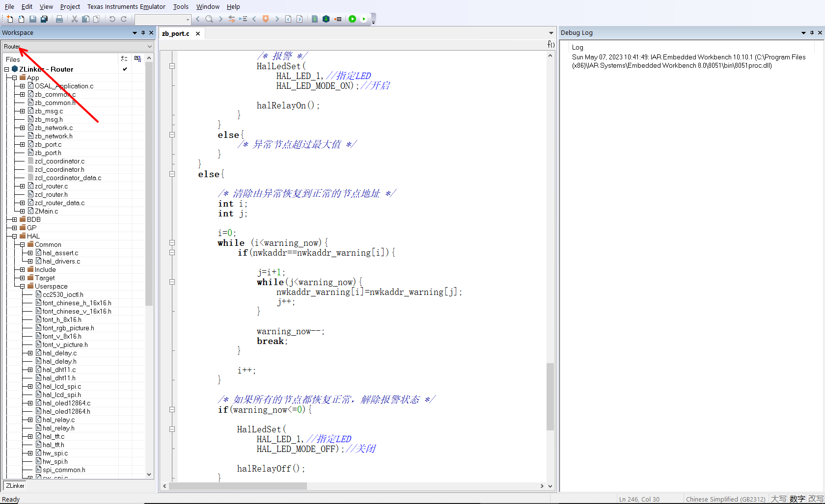Open the editor tab list dropdown
The image size is (825, 504).
tap(551, 33)
